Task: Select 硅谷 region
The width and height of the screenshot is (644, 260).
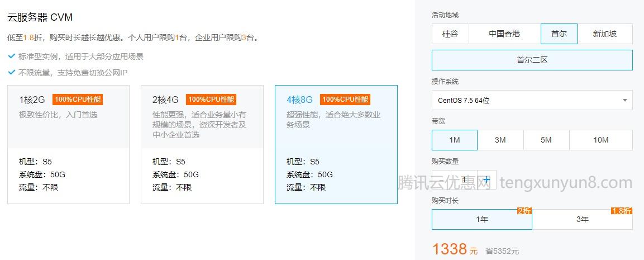Action: 450,34
